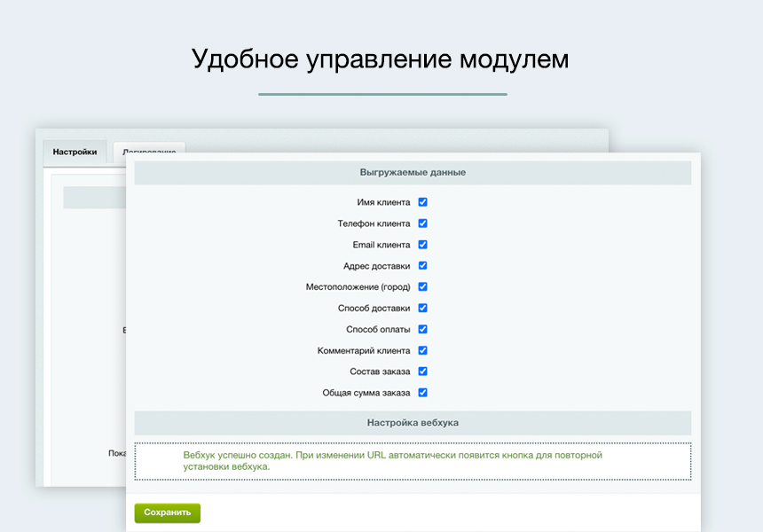Viewport: 763px width, 532px height.
Task: Uncheck the 'Способ оплаты' option
Action: point(423,328)
